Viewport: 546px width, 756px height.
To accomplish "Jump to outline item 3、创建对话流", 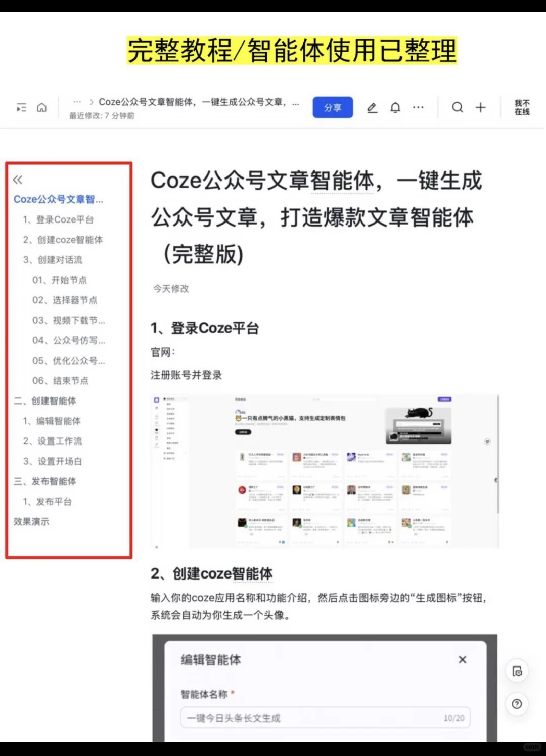I will (x=53, y=260).
